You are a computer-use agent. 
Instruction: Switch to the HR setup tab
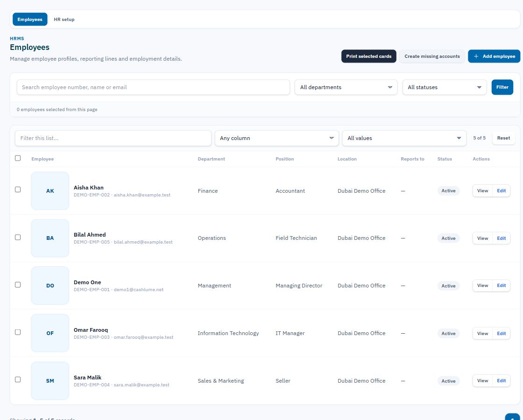[64, 19]
